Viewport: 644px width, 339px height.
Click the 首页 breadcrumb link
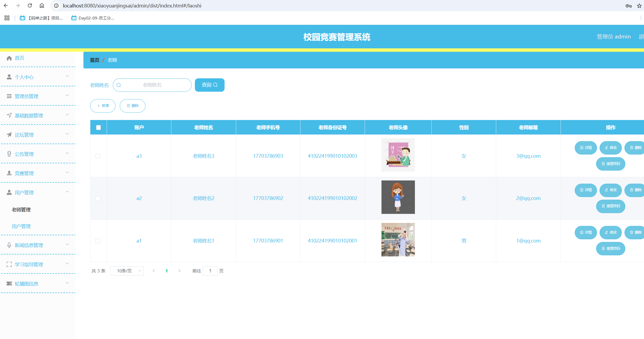tap(95, 60)
